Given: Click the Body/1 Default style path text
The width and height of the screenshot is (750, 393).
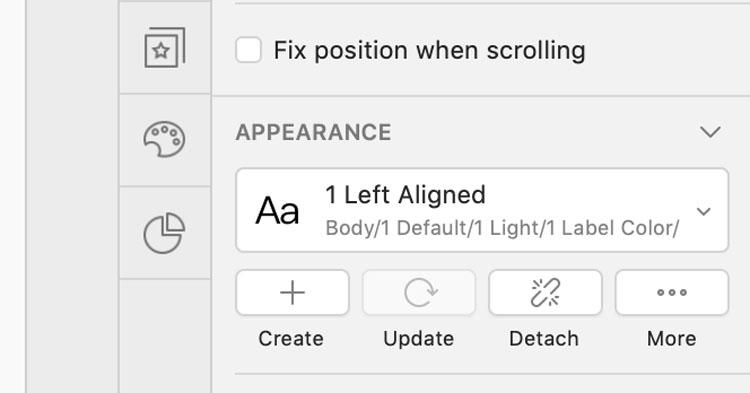Looking at the screenshot, I should click(x=502, y=229).
